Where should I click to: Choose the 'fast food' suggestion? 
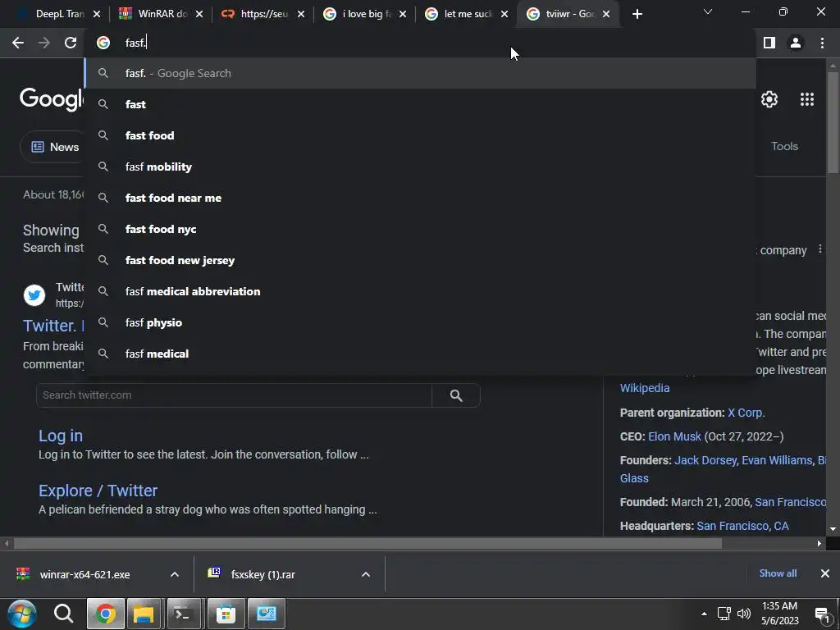click(420, 135)
